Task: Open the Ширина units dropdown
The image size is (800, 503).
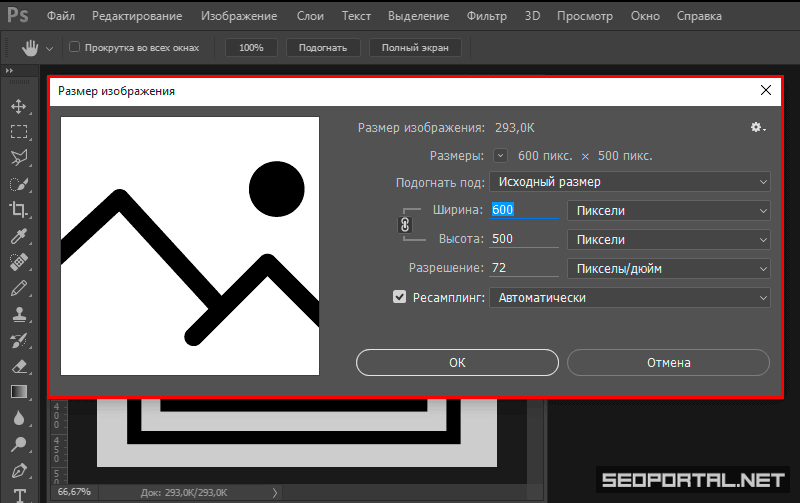Action: click(668, 211)
